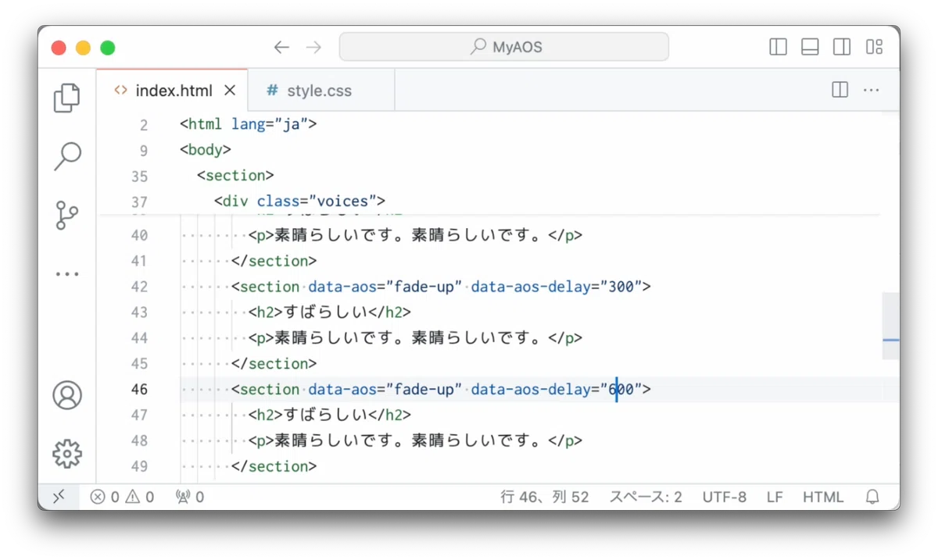Open editor More Actions ellipsis menu
Screen dimensions: 938x560
[x=871, y=90]
